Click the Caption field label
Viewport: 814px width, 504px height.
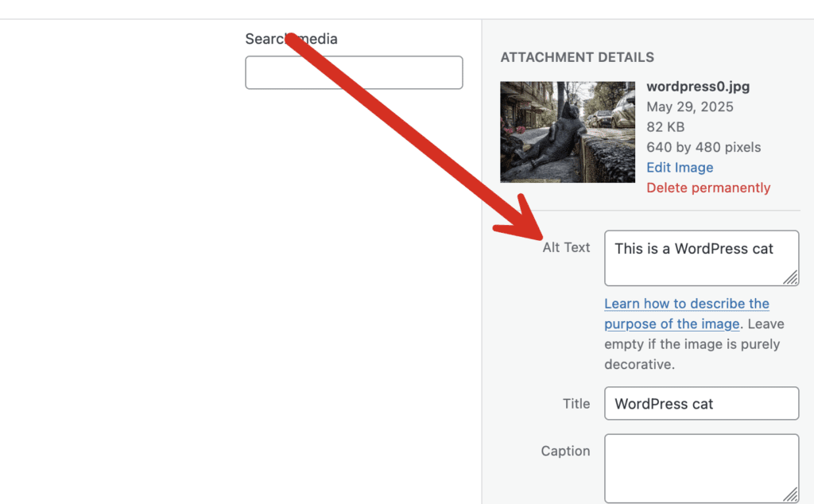coord(565,451)
